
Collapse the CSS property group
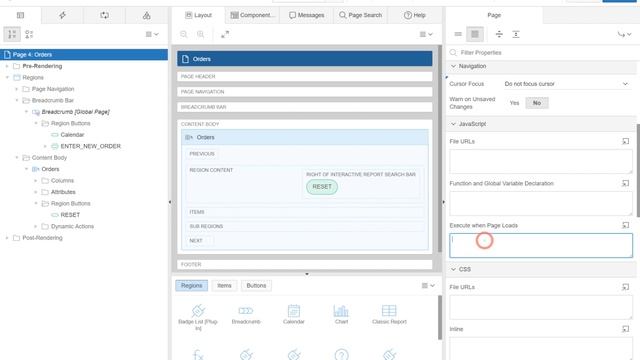[453, 269]
